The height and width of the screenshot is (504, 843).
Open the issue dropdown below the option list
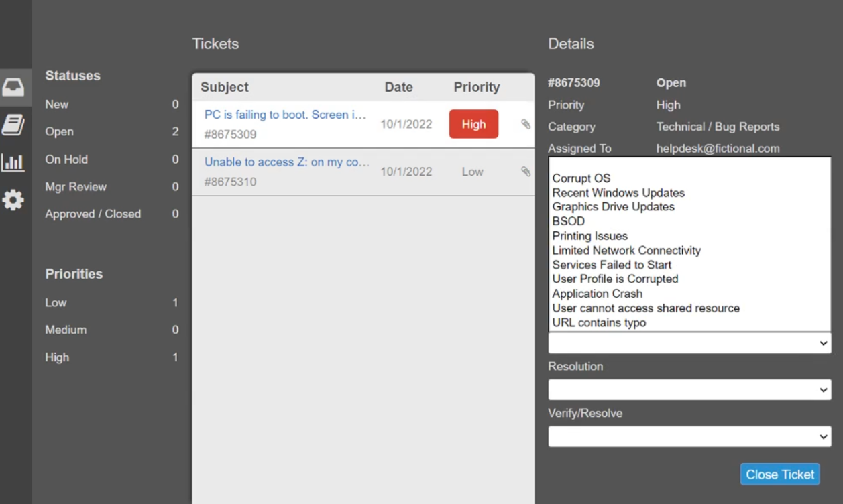(689, 343)
